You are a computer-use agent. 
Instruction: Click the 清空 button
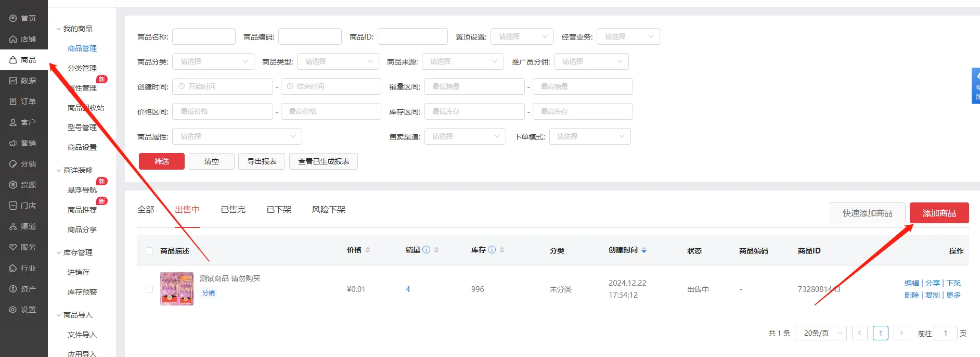[x=212, y=161]
